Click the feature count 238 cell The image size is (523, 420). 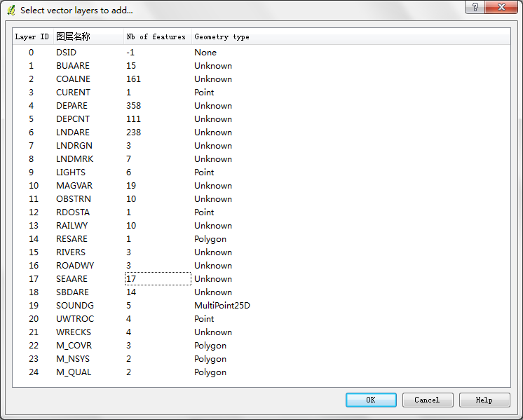click(134, 133)
